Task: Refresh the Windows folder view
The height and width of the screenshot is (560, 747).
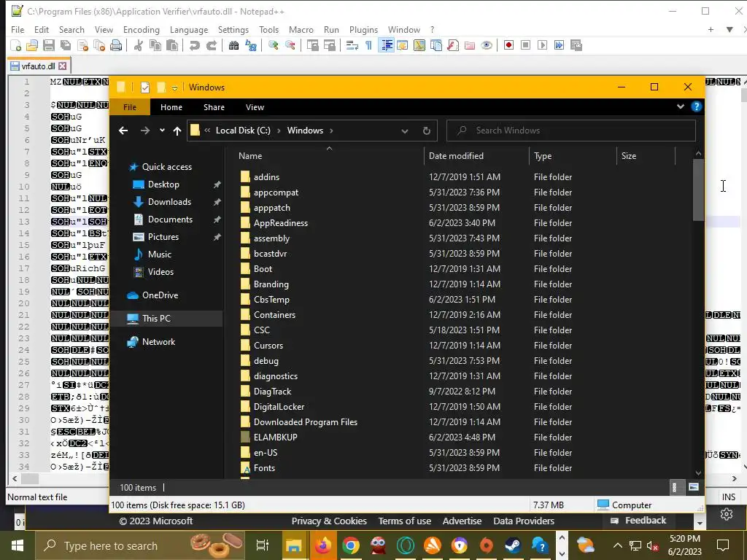Action: (x=426, y=131)
